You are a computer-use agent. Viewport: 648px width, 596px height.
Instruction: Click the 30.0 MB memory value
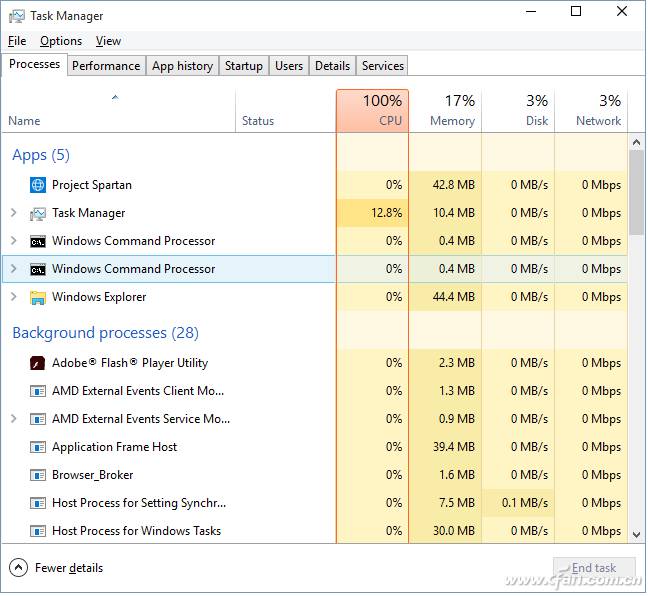(x=454, y=531)
